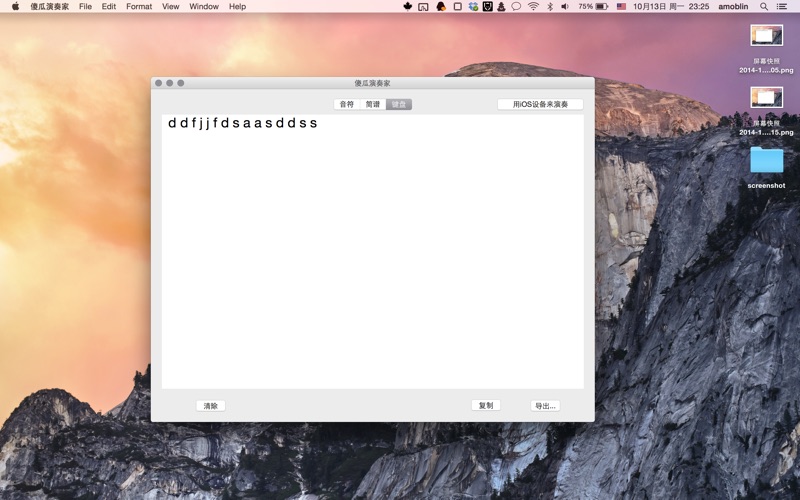This screenshot has width=800, height=500.
Task: Open the volume control icon
Action: tap(564, 6)
